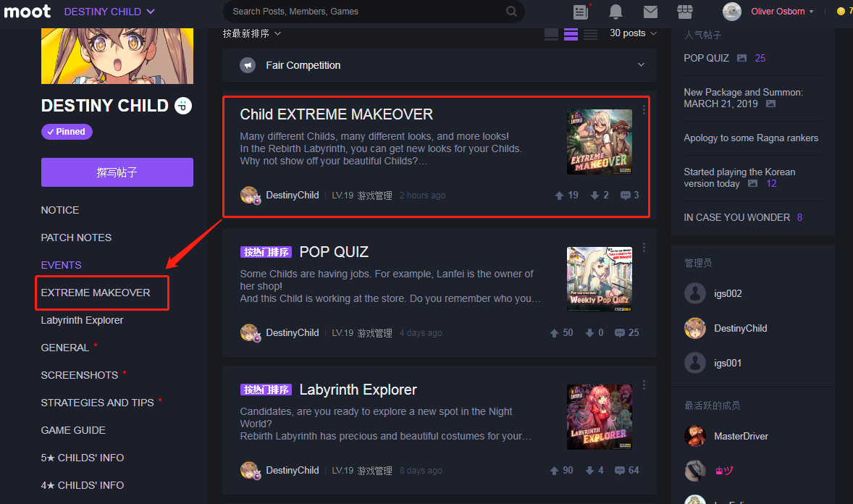The width and height of the screenshot is (853, 504).
Task: Open more options for the POP QUIZ post
Action: [x=644, y=248]
